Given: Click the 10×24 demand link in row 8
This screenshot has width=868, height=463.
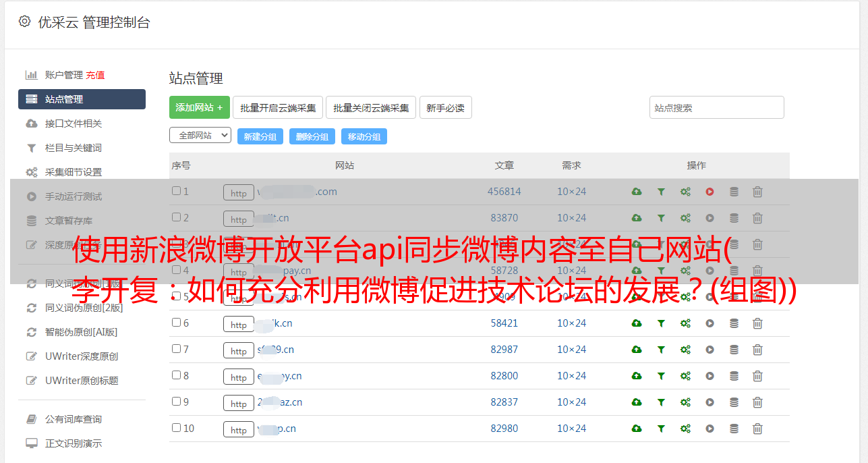Looking at the screenshot, I should [571, 376].
